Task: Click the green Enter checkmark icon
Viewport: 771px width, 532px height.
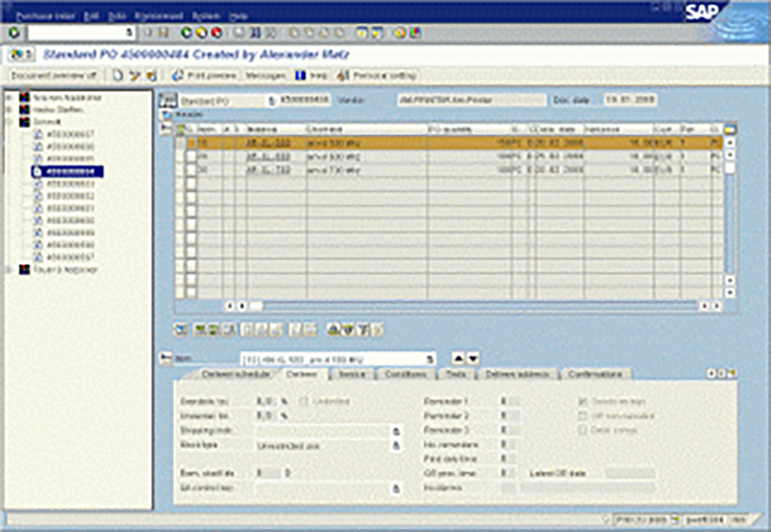Action: tap(14, 32)
